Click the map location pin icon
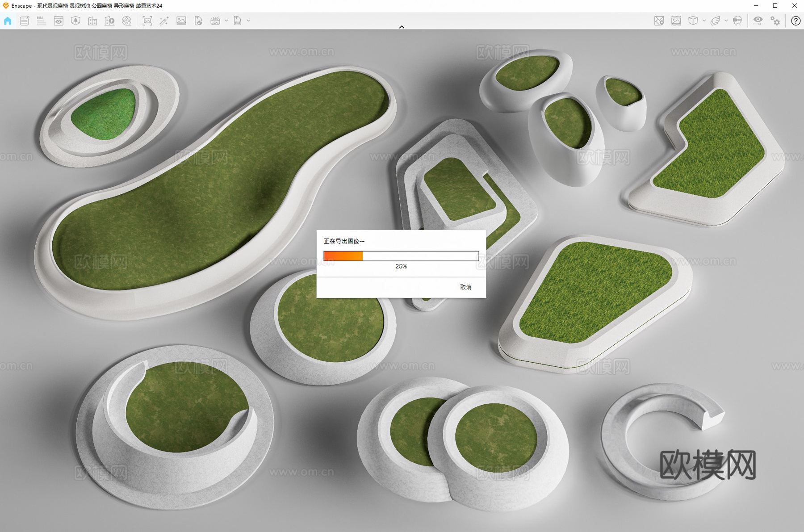804x532 pixels. [x=659, y=21]
